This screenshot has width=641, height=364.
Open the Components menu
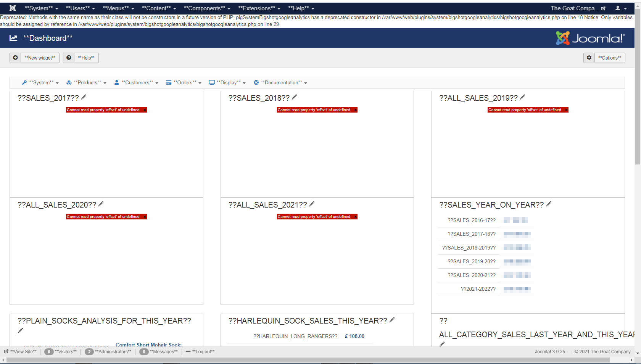pyautogui.click(x=207, y=8)
